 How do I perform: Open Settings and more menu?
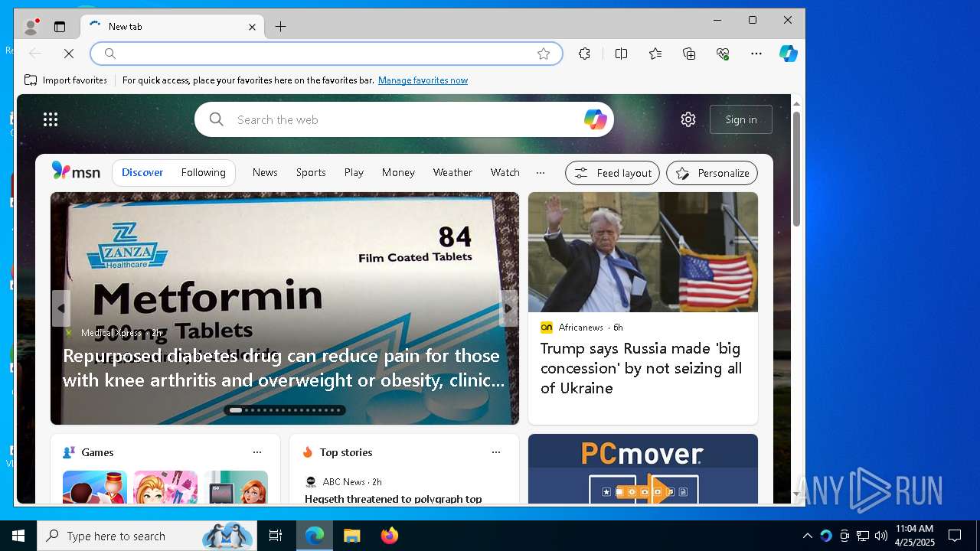[x=756, y=54]
